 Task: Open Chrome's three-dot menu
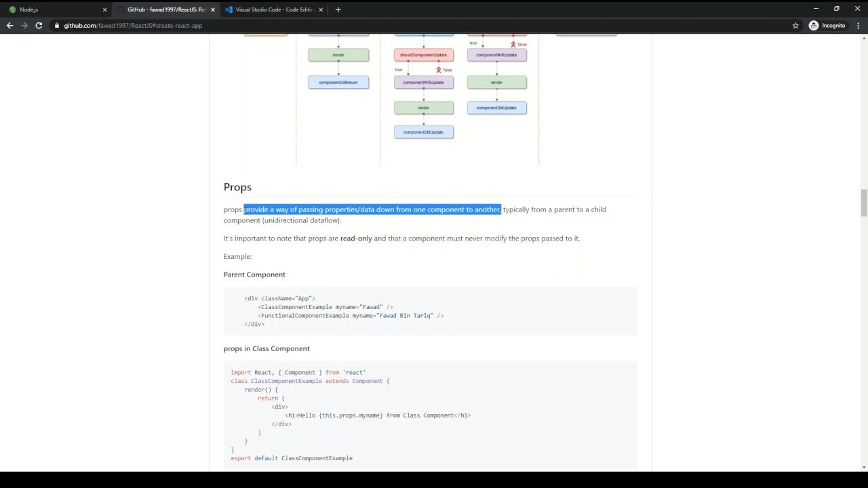(858, 26)
